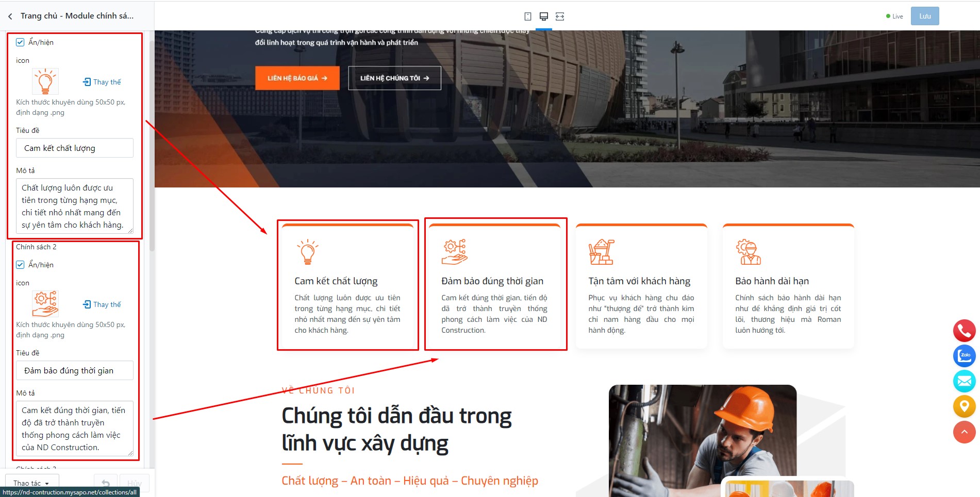Click the blue email envelope floating button
The width and height of the screenshot is (980, 497).
(x=964, y=381)
